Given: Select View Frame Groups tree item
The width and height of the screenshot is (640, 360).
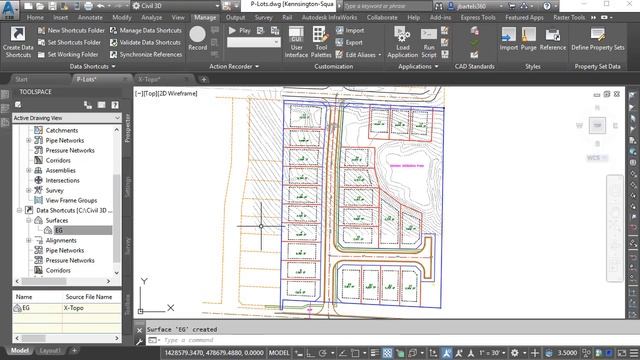Looking at the screenshot, I should (71, 200).
